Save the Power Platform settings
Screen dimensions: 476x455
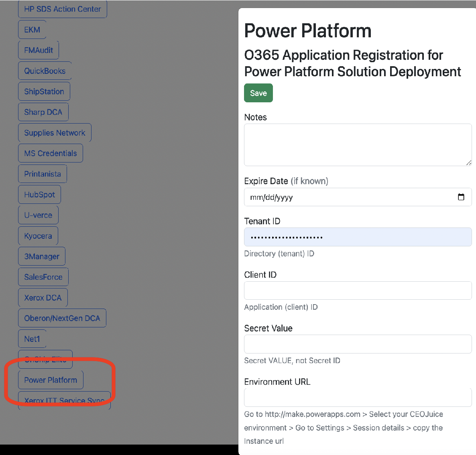tap(258, 93)
